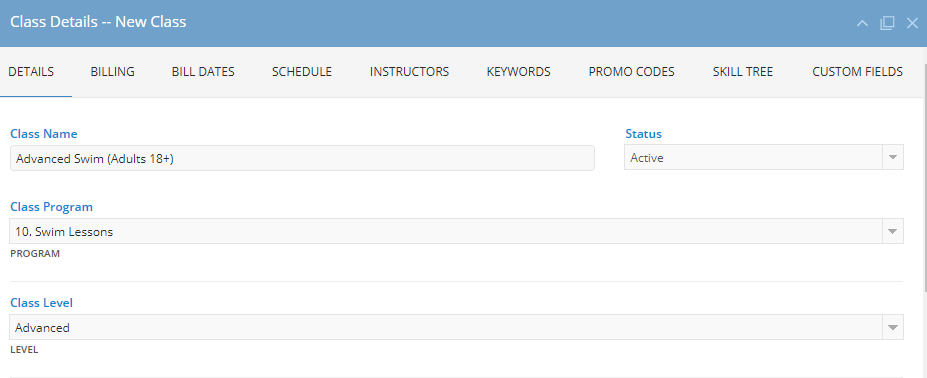Click the Class Level label
Screen dimensions: 927x378
[41, 303]
